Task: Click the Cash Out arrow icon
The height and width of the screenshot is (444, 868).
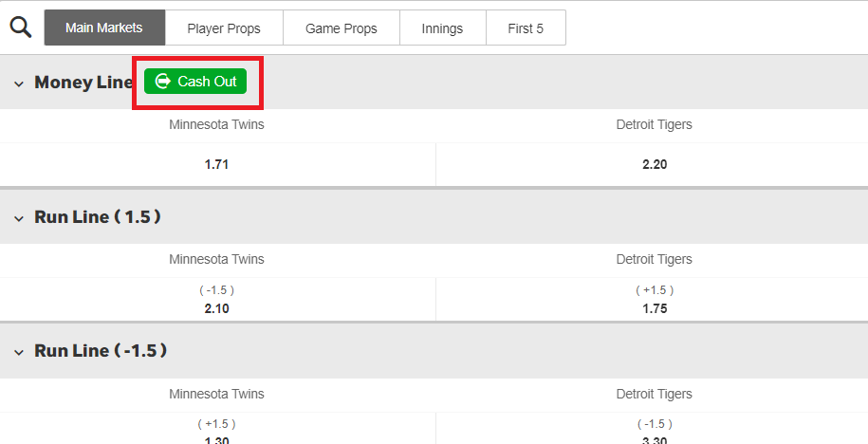Action: click(x=163, y=82)
